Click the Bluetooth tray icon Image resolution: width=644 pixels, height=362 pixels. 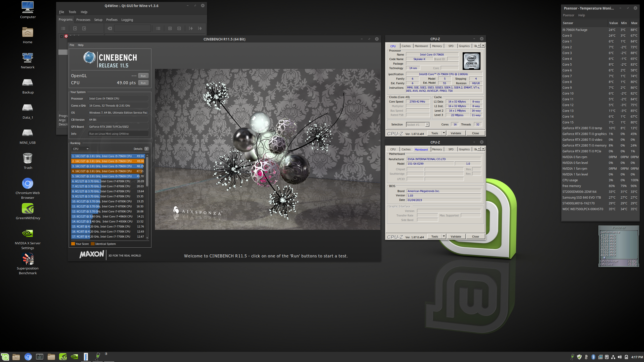point(593,357)
